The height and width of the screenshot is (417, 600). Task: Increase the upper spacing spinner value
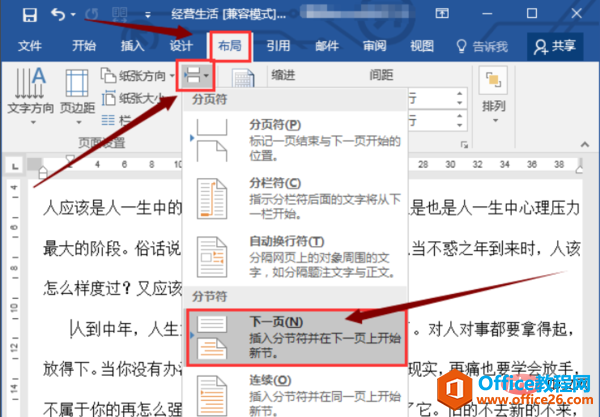click(x=460, y=94)
